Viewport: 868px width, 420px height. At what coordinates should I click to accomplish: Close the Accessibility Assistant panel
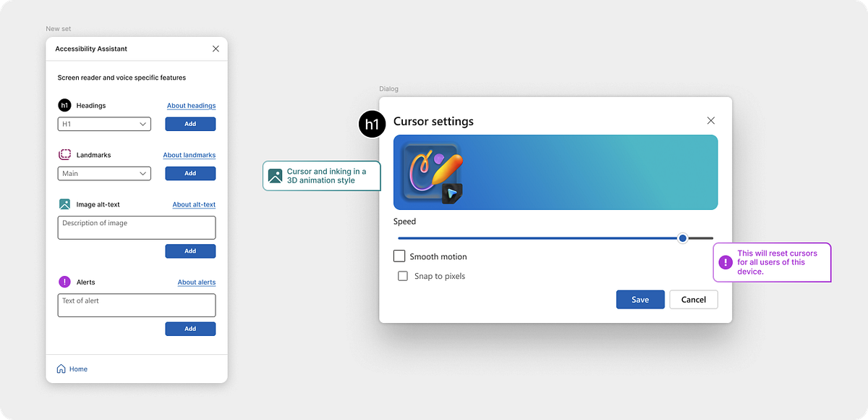pyautogui.click(x=216, y=49)
